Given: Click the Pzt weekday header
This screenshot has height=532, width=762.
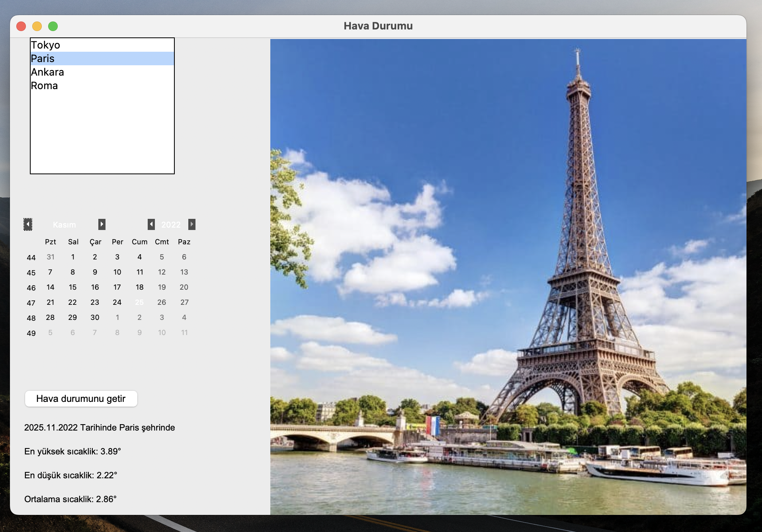Looking at the screenshot, I should click(x=51, y=242).
